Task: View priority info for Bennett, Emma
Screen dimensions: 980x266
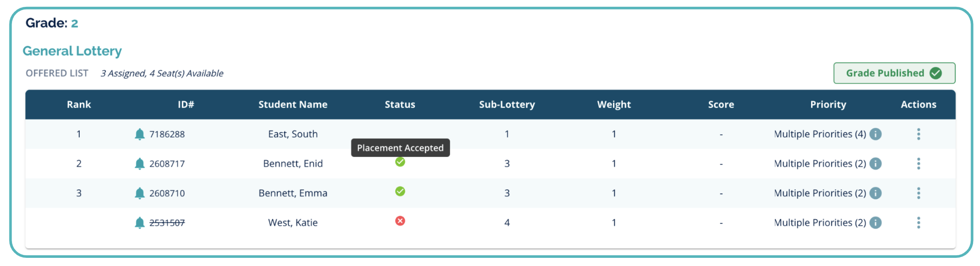Action: (x=875, y=193)
